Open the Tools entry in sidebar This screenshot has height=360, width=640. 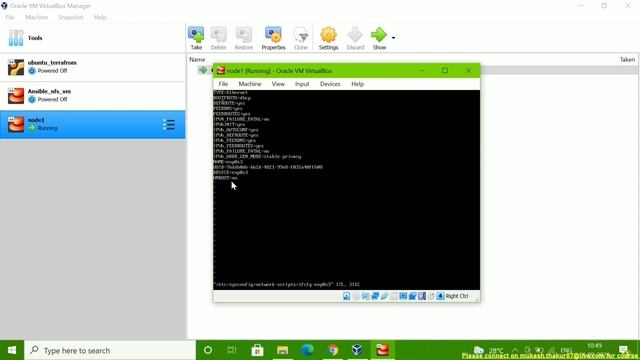[x=93, y=38]
